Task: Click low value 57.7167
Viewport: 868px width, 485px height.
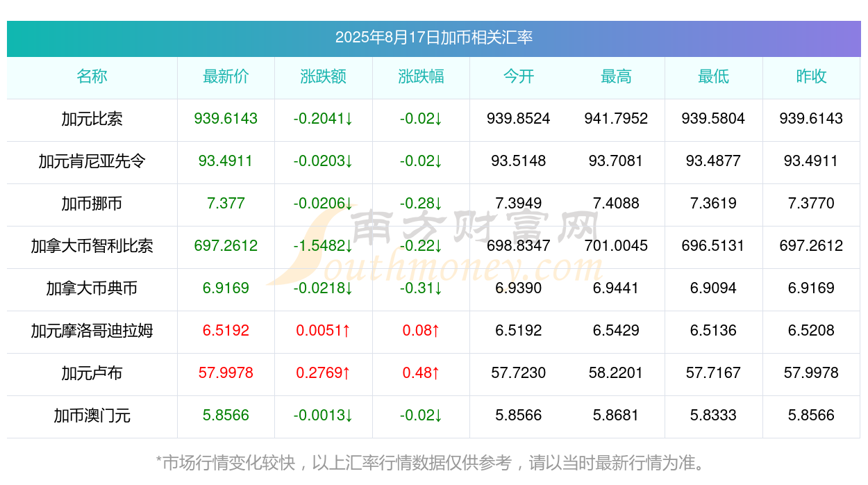Action: pos(714,373)
